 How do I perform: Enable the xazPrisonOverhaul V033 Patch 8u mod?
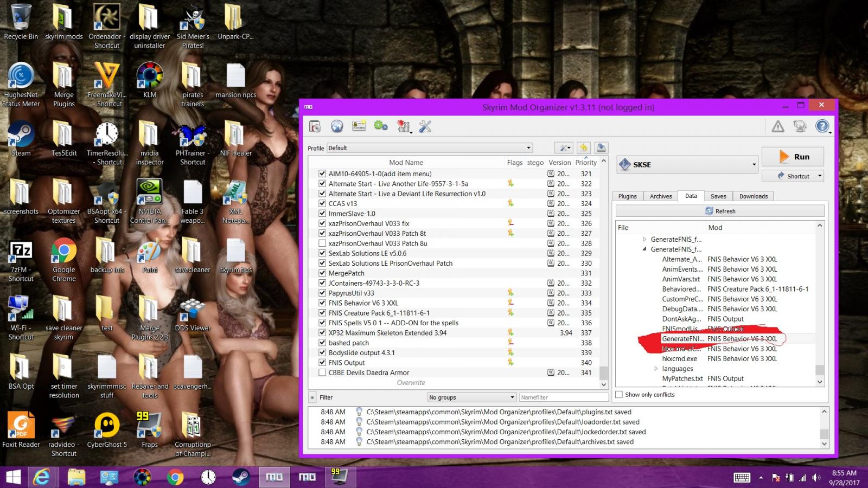pos(322,243)
